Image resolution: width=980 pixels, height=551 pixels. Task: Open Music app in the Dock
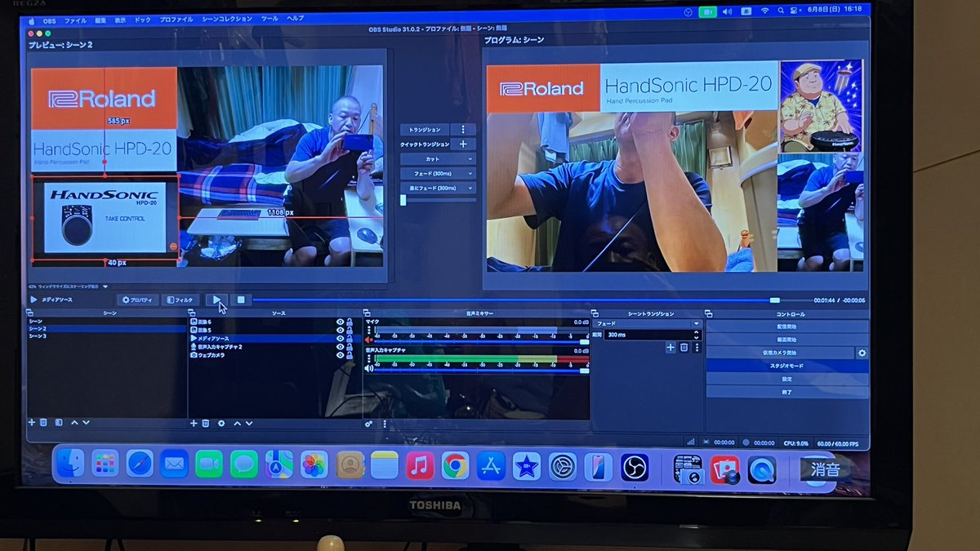pyautogui.click(x=420, y=466)
